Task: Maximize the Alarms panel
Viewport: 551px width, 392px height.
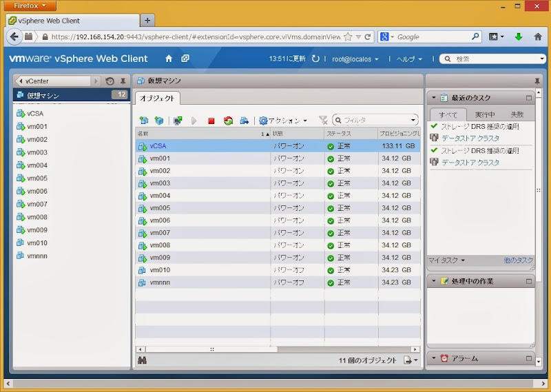Action: click(529, 358)
